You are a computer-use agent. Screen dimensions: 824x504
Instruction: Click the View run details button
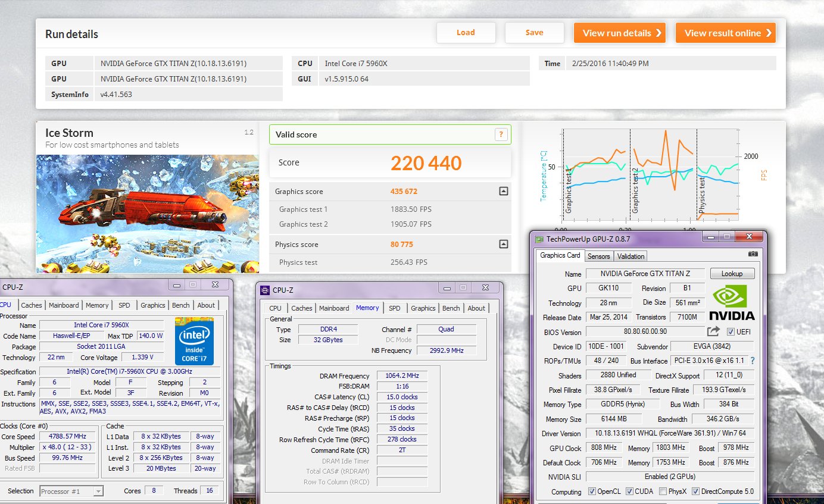pos(620,33)
